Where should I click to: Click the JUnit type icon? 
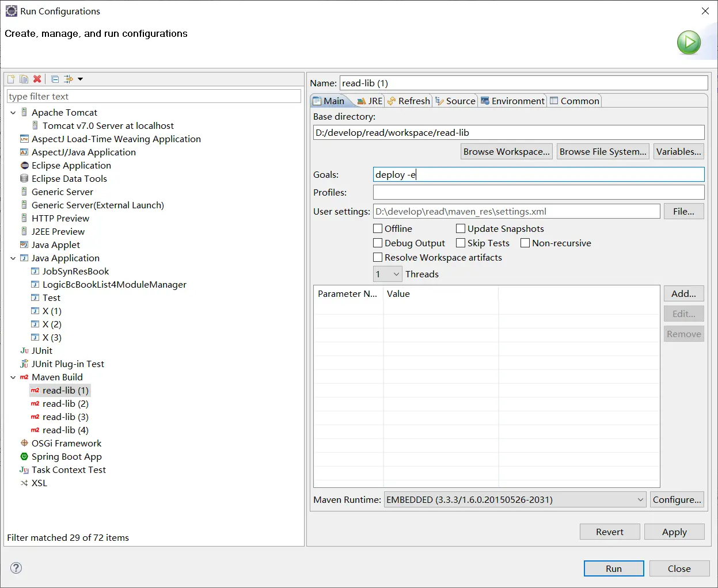coord(24,350)
